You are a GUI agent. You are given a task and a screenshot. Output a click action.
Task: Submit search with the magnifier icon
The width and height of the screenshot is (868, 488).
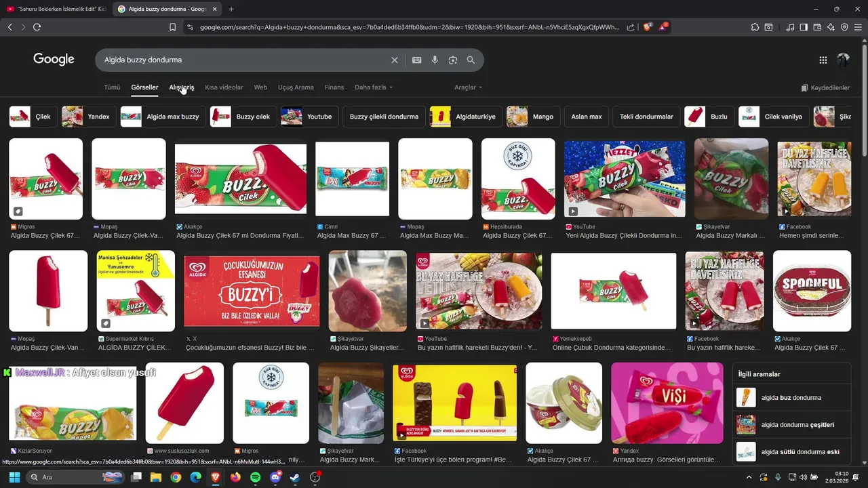pos(471,60)
